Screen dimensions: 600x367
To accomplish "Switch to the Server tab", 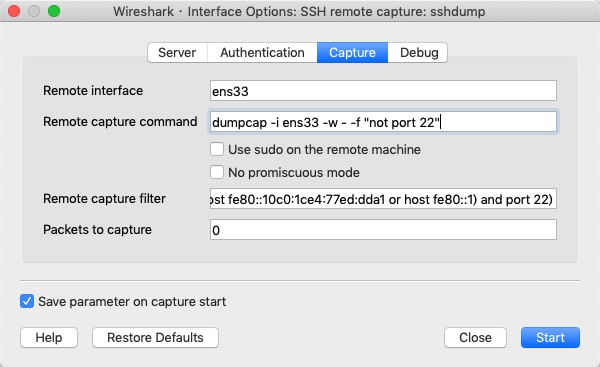I will click(177, 52).
